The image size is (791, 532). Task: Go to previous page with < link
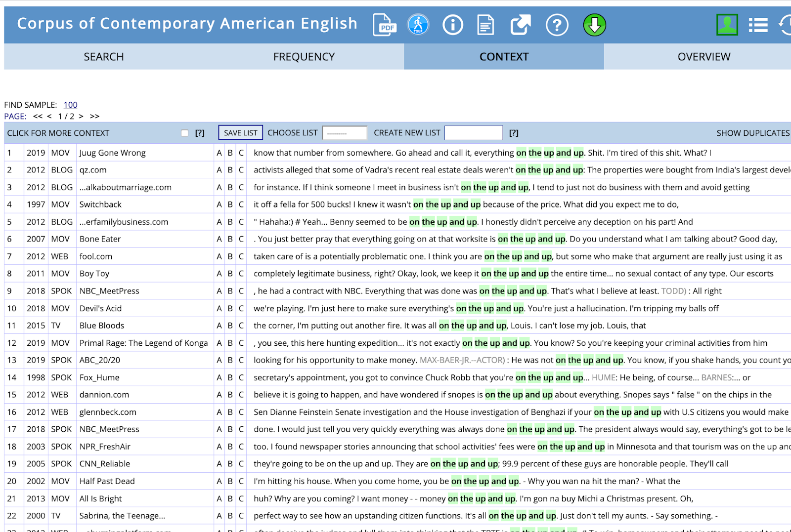coord(49,116)
